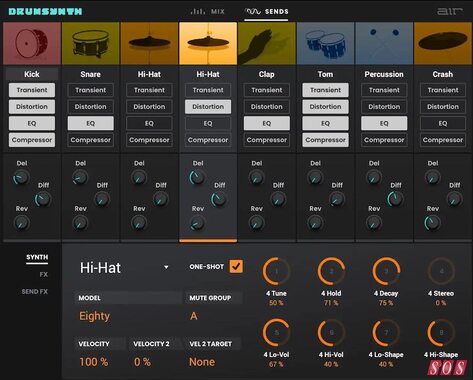Click the DrumSynth logo
The height and width of the screenshot is (380, 473).
click(x=45, y=11)
